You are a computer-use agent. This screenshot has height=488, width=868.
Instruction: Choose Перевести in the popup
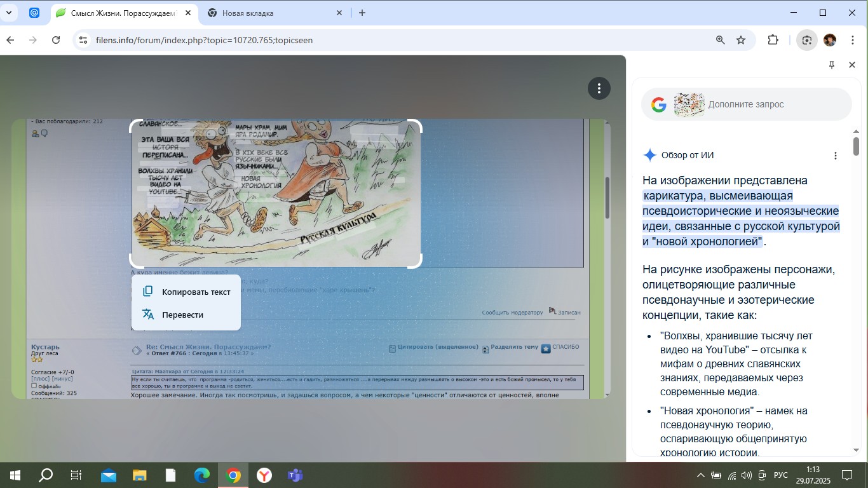pyautogui.click(x=186, y=315)
